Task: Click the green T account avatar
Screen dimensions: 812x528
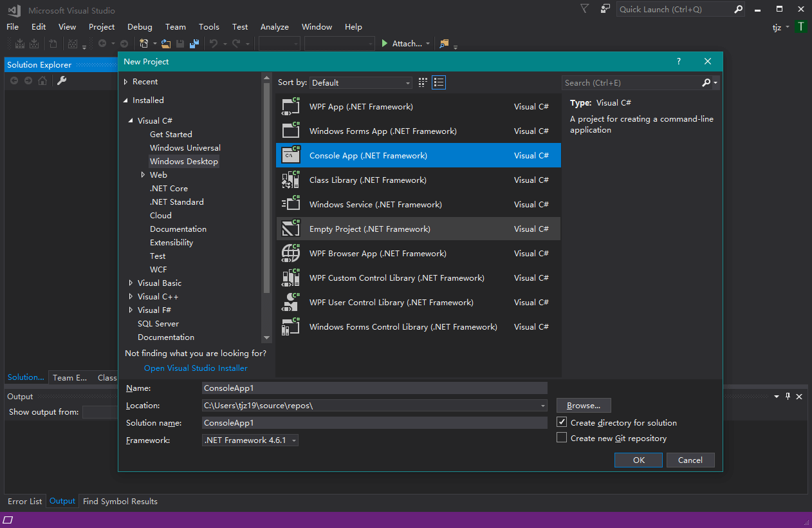Action: coord(800,27)
